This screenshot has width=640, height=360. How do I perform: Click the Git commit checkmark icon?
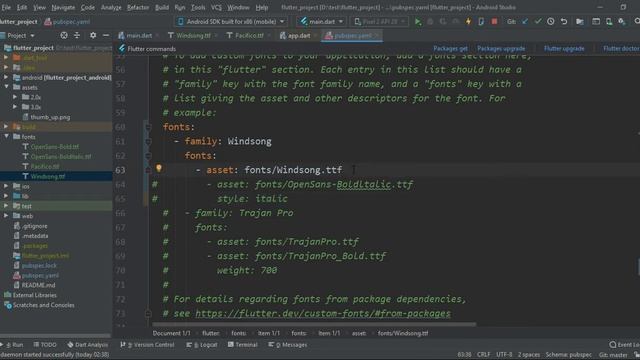538,22
